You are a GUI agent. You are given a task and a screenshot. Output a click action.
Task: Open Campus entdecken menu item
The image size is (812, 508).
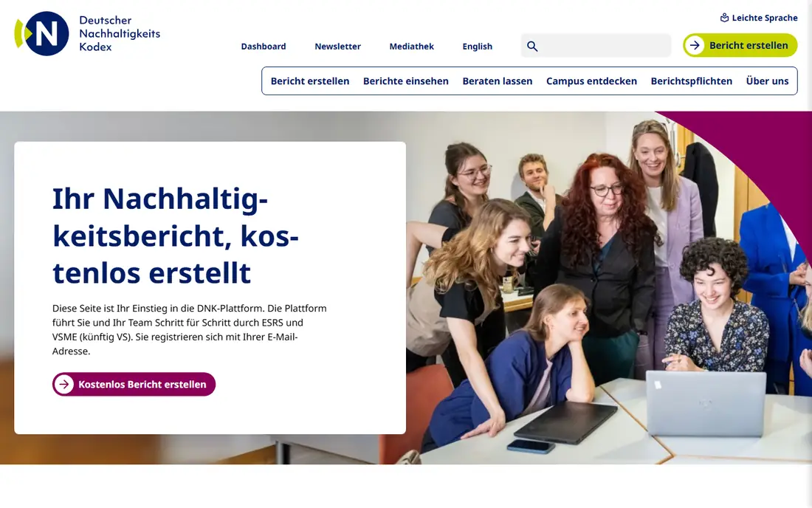(591, 80)
